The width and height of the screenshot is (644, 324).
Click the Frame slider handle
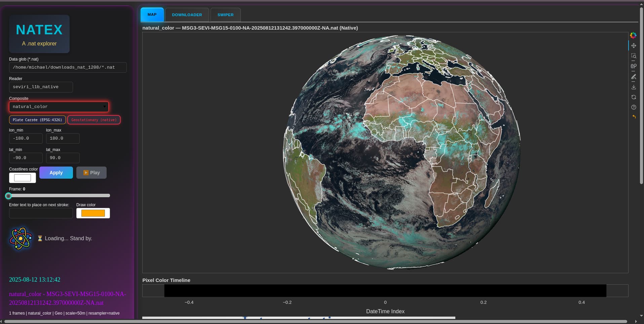click(8, 195)
